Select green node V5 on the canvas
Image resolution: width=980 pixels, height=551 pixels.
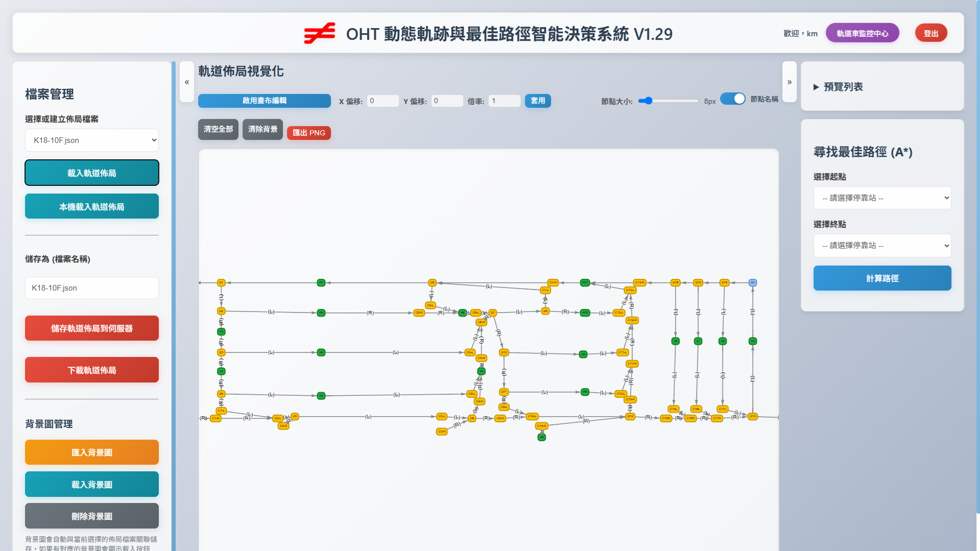[x=753, y=341]
